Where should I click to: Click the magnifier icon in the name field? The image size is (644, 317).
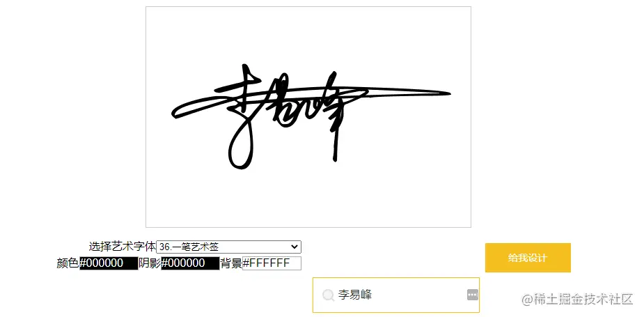[328, 295]
